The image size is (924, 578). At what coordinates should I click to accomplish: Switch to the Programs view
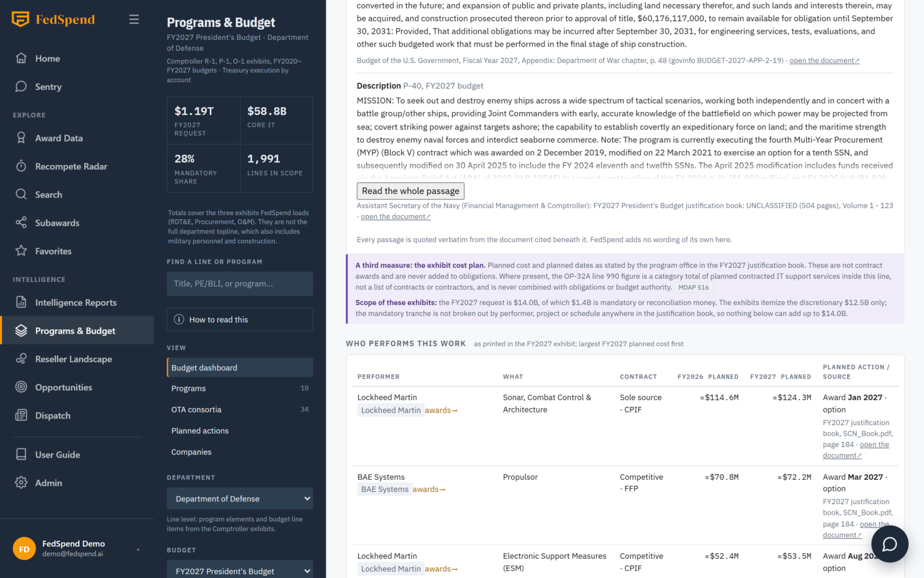point(240,388)
